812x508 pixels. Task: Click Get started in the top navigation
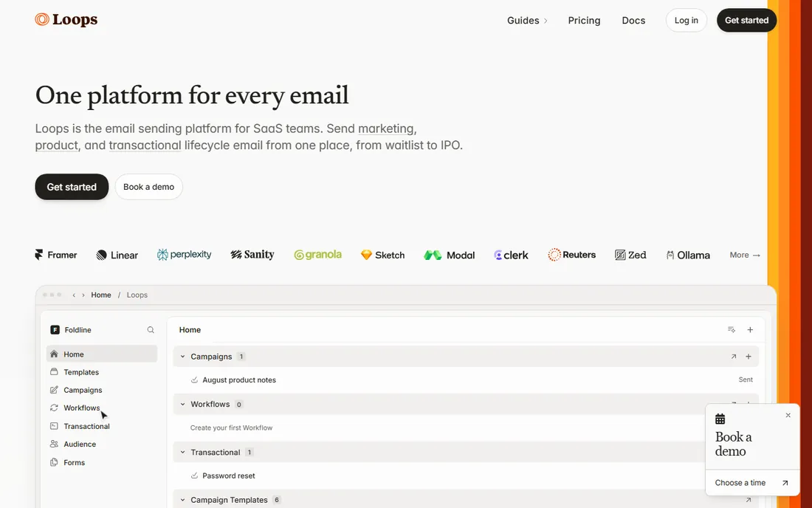(746, 20)
